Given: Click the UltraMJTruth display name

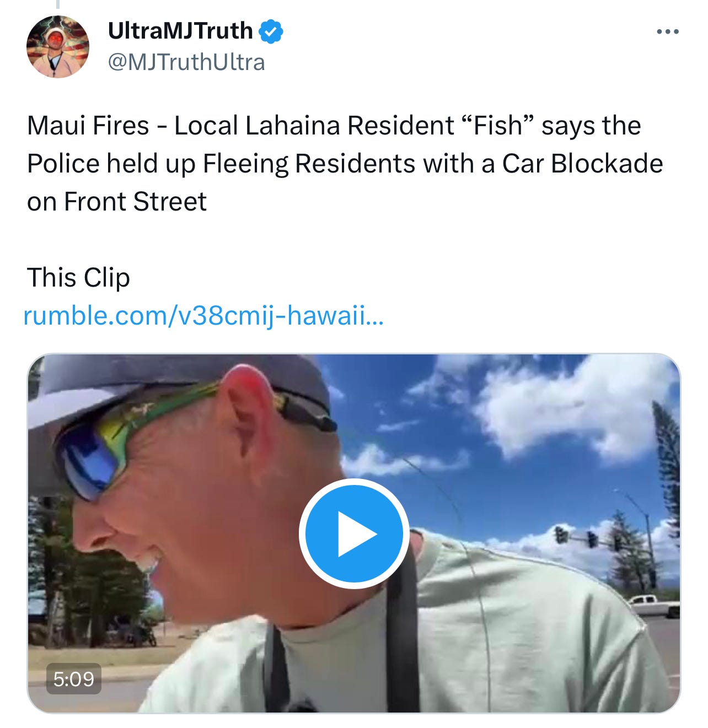Looking at the screenshot, I should [180, 31].
